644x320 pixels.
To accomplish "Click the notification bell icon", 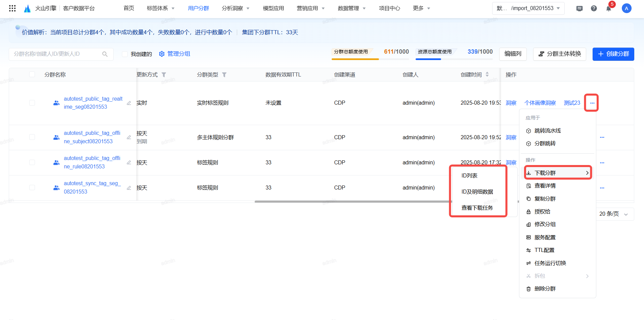I will click(608, 8).
